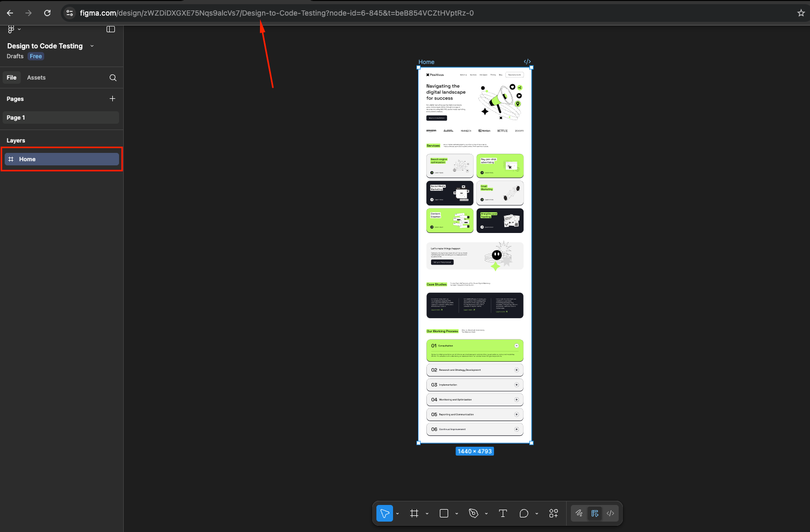This screenshot has width=810, height=532.
Task: Select the Pen tool
Action: [x=474, y=513]
